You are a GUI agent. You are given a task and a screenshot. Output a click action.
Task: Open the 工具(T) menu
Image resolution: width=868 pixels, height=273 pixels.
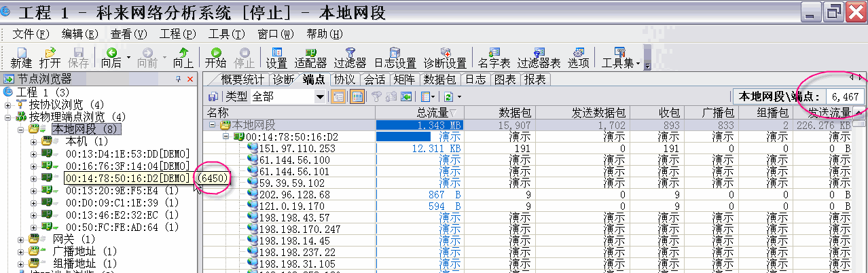[x=227, y=34]
